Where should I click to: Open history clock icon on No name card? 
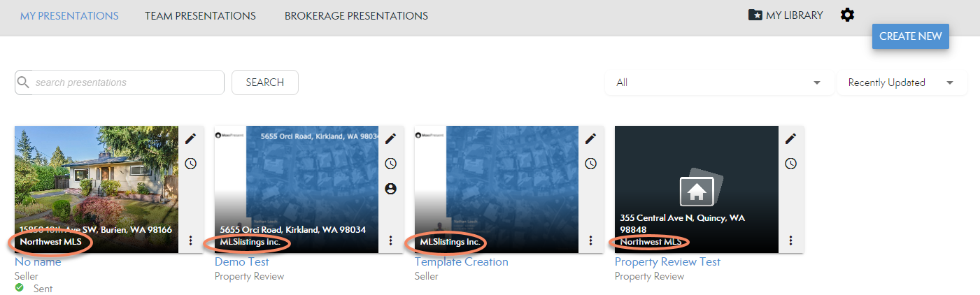tap(190, 164)
